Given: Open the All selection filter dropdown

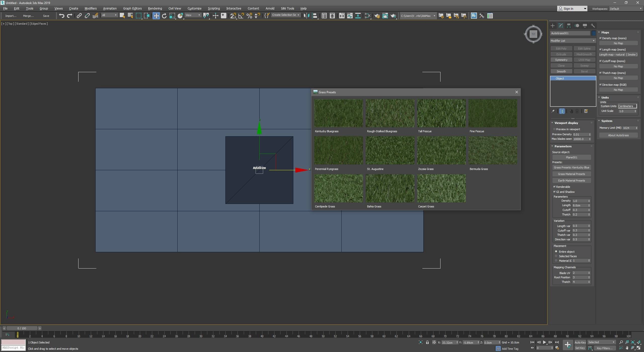Looking at the screenshot, I should pyautogui.click(x=109, y=15).
